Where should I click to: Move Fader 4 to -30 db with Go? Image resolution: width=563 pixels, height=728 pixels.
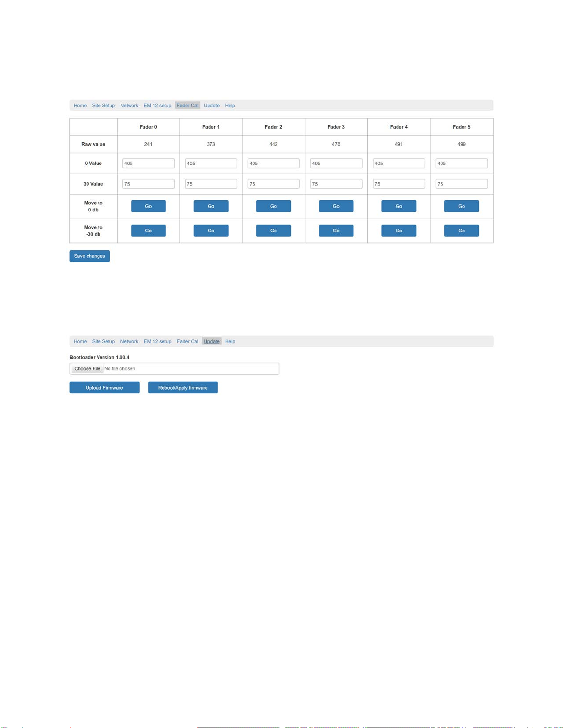[399, 231]
